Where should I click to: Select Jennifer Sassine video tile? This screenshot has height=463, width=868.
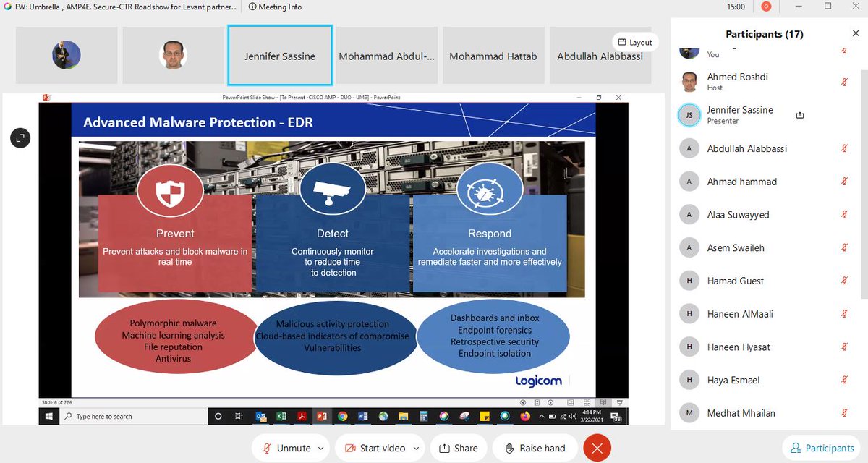(x=280, y=56)
